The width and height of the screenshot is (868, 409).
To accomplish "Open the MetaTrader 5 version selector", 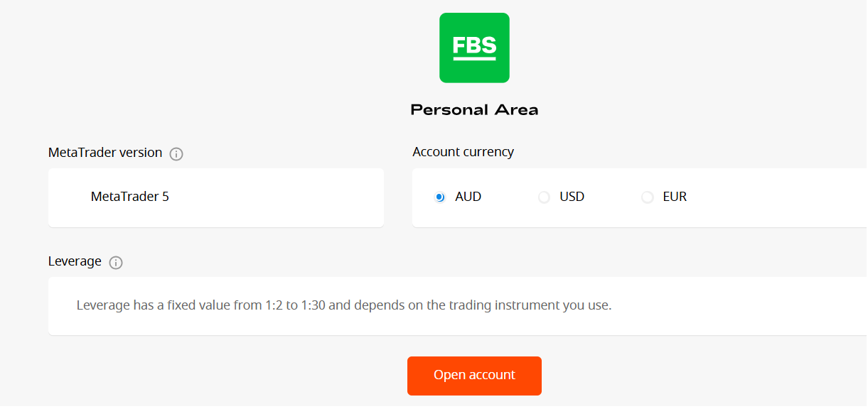I will pos(215,197).
